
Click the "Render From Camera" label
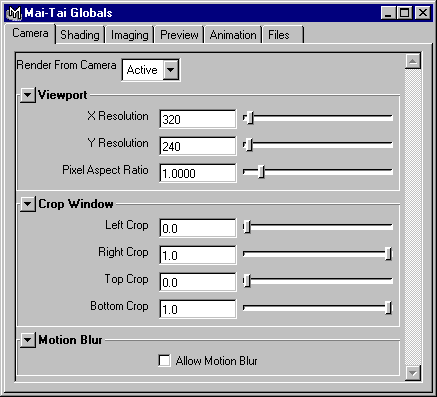67,65
